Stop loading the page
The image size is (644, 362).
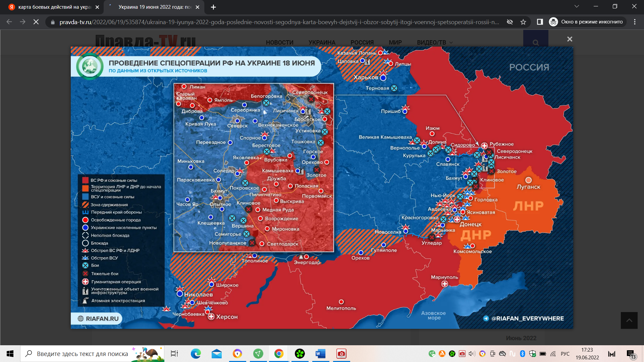coord(36,22)
